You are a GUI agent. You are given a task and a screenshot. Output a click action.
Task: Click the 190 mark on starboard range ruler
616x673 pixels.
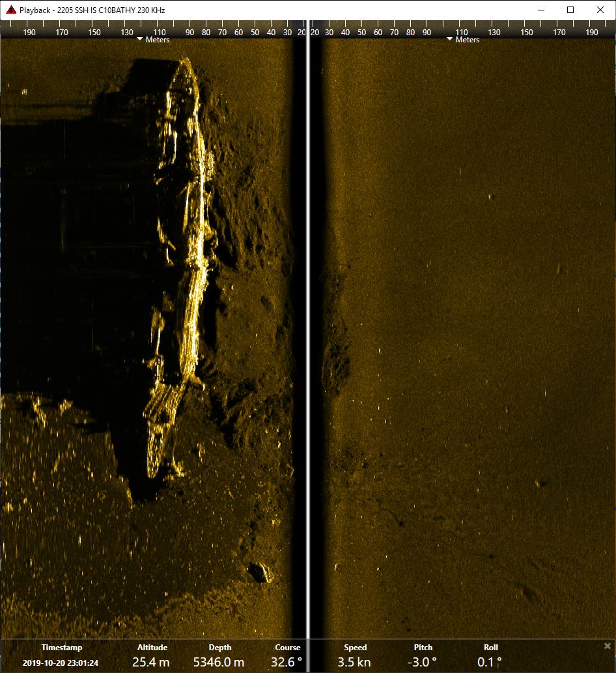pos(592,32)
